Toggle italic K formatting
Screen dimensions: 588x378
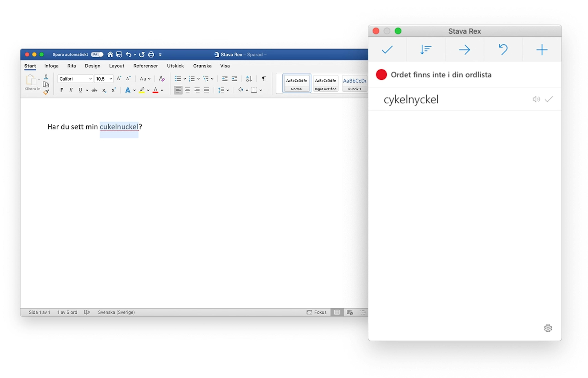71,90
